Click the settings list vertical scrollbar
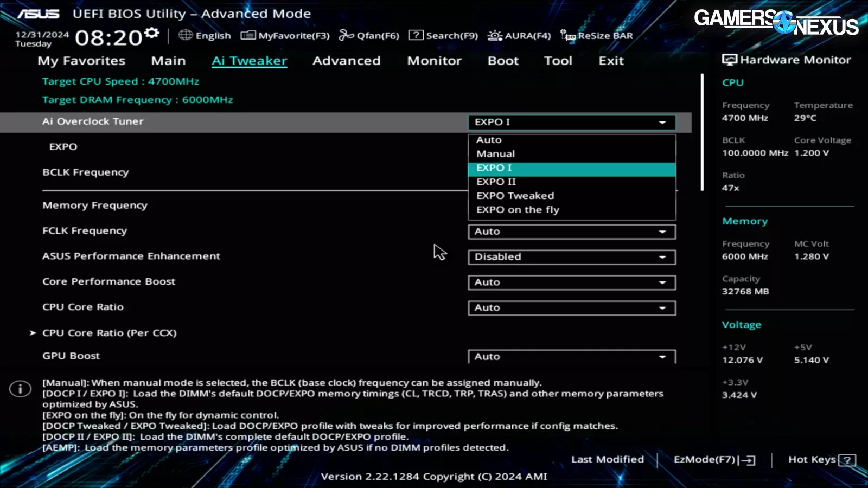868x488 pixels. coord(702,133)
